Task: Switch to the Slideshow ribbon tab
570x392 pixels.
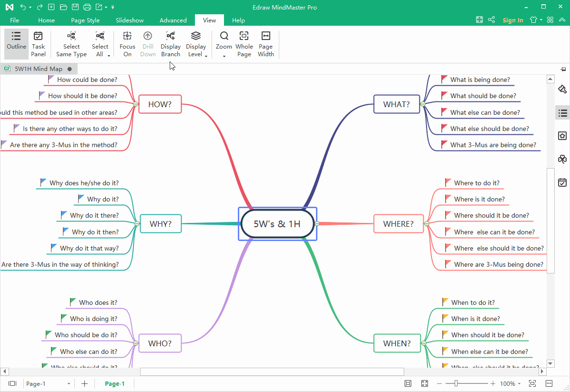Action: click(129, 20)
